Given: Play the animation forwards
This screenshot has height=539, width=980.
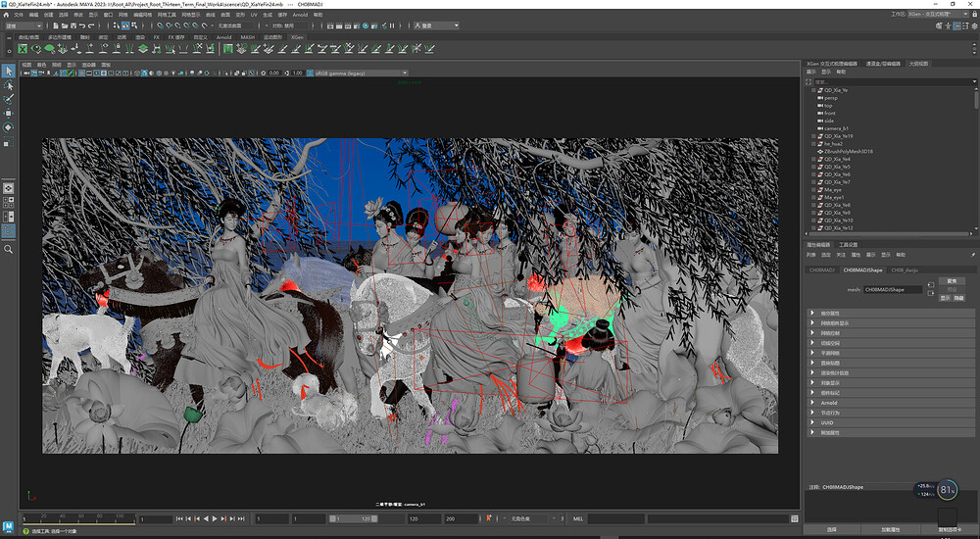Looking at the screenshot, I should tap(215, 518).
